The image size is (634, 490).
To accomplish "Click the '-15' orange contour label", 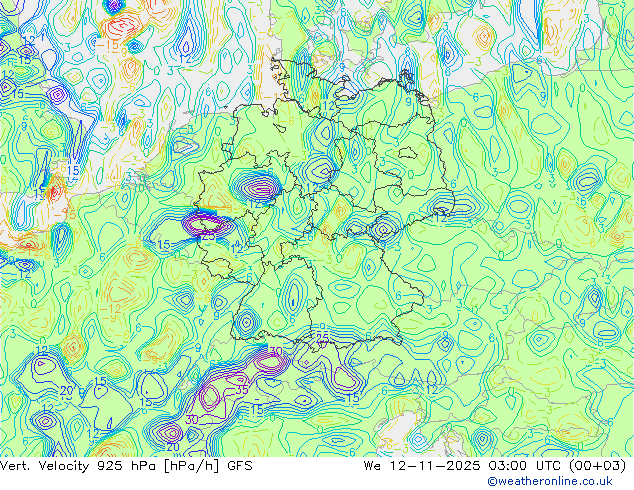I will click(108, 44).
